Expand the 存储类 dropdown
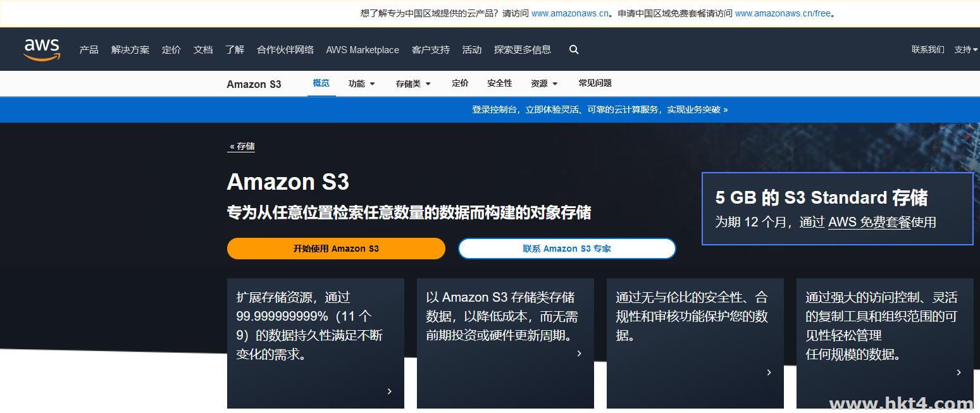This screenshot has height=413, width=980. (413, 83)
